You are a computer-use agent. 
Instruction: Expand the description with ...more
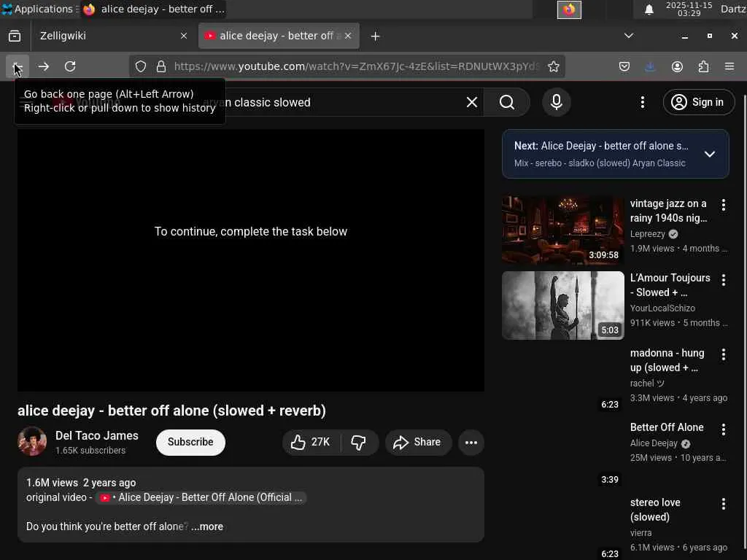click(x=207, y=526)
